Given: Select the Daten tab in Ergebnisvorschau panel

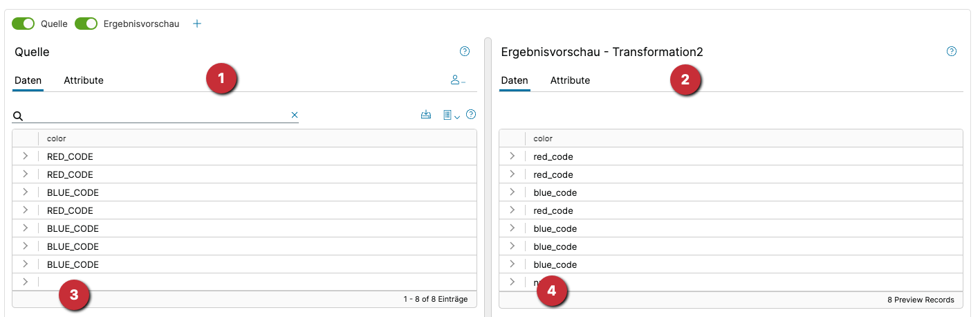Looking at the screenshot, I should pyautogui.click(x=515, y=80).
